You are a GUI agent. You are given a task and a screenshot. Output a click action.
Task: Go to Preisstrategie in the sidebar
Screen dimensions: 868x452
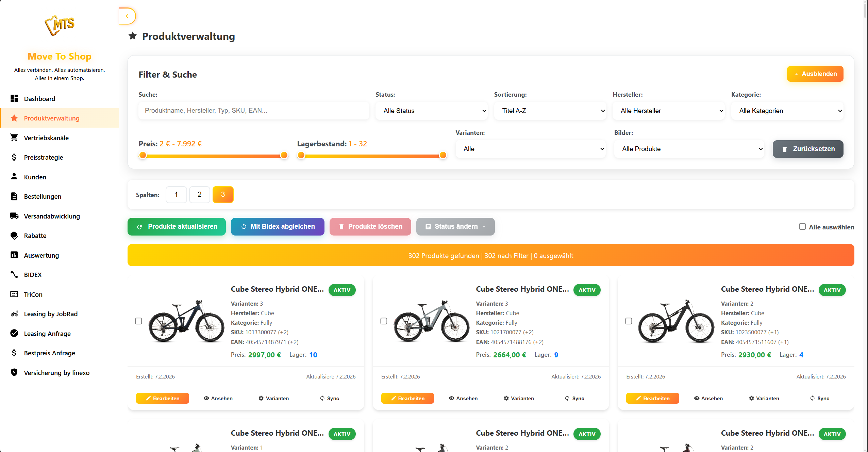coord(43,157)
